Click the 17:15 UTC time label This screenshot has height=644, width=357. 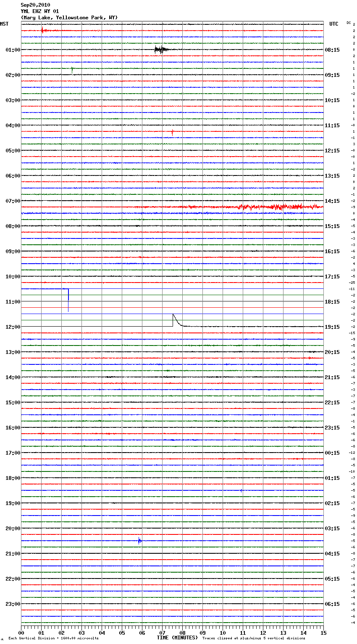[x=332, y=277]
